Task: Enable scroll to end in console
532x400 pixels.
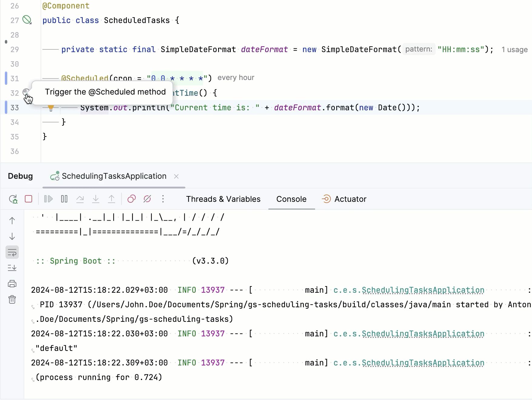Action: (x=12, y=268)
